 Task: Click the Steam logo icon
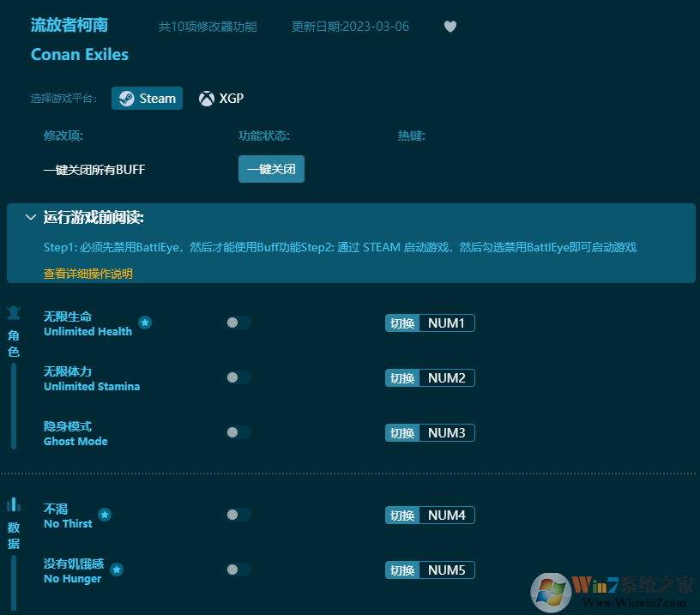pyautogui.click(x=127, y=99)
